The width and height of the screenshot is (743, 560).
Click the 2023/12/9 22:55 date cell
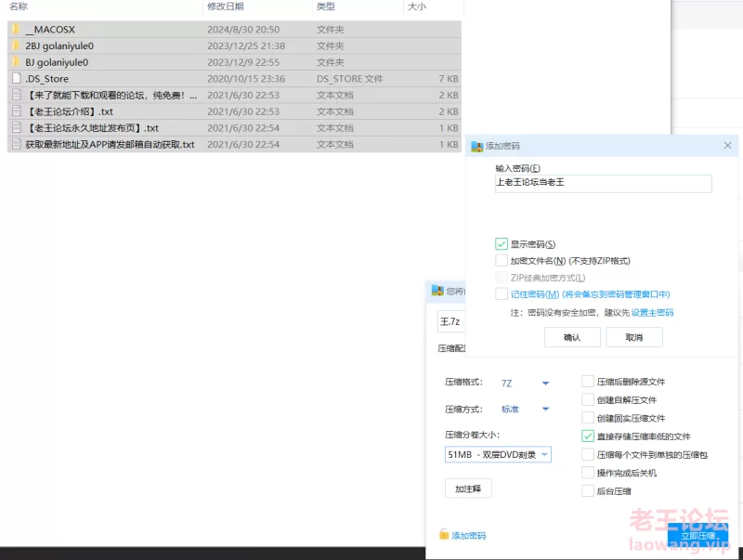point(243,62)
